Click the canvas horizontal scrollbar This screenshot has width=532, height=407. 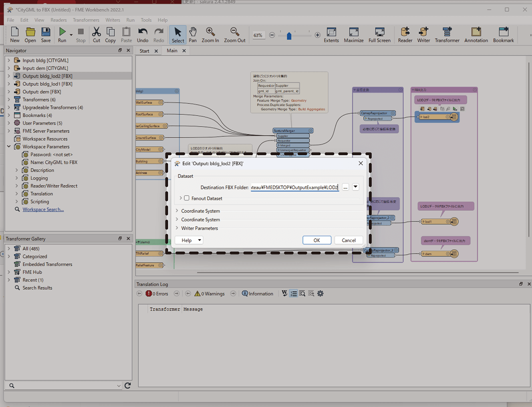[358, 273]
